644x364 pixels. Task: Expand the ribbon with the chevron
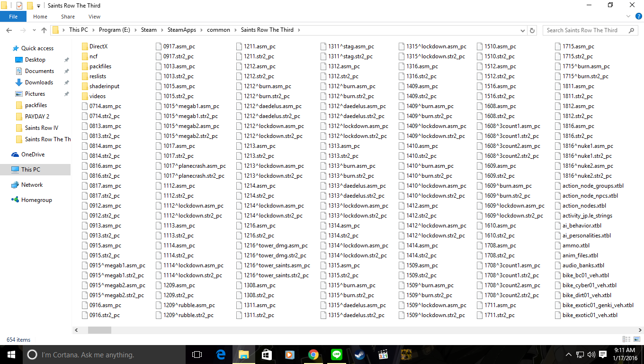click(628, 16)
